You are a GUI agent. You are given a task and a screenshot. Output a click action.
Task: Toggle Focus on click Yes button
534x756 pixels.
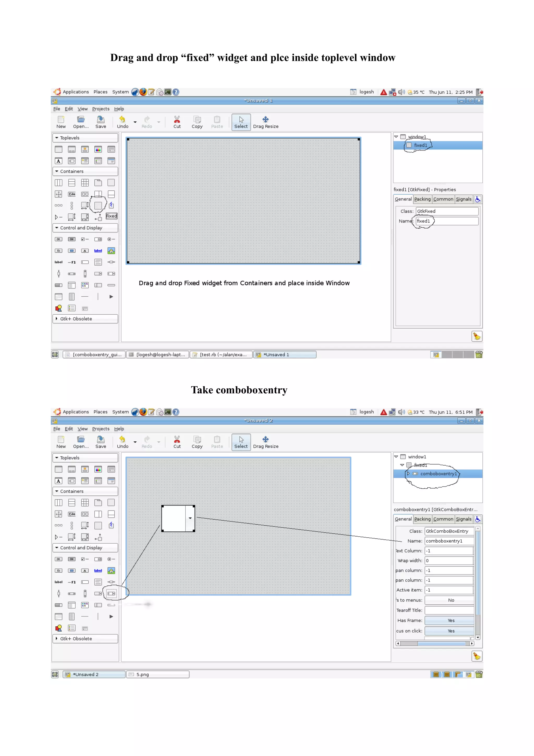[x=450, y=631]
